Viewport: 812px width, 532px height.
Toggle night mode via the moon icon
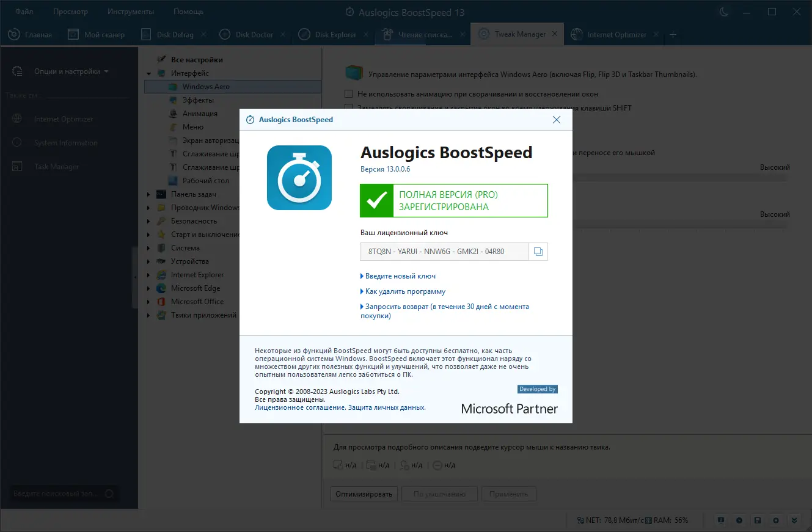pos(725,12)
